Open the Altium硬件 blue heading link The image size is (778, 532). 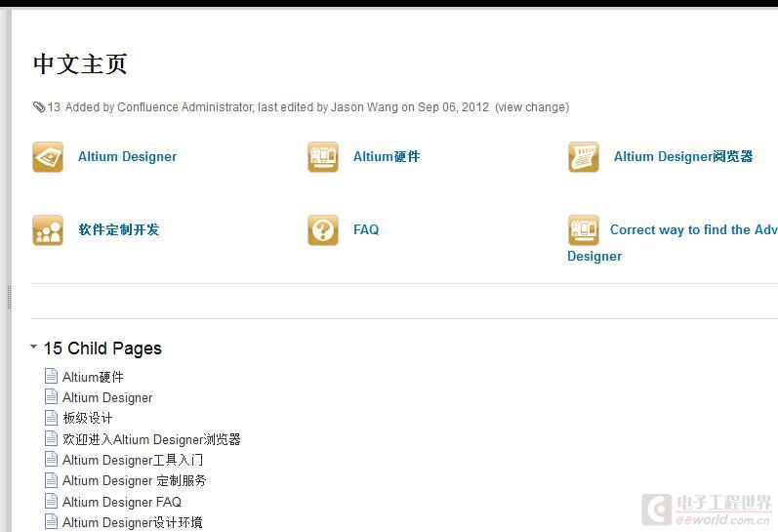pyautogui.click(x=387, y=157)
